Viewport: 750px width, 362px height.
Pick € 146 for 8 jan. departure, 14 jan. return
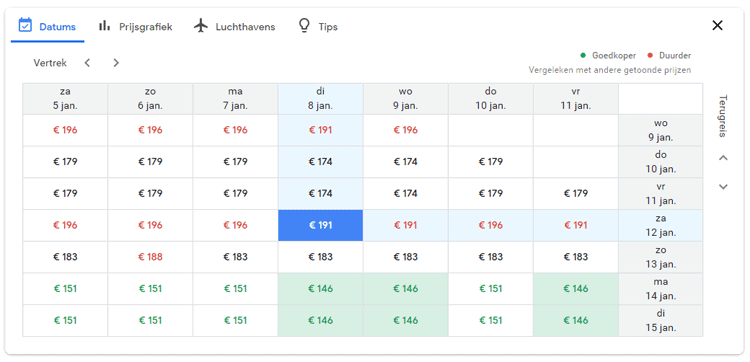[x=320, y=289]
